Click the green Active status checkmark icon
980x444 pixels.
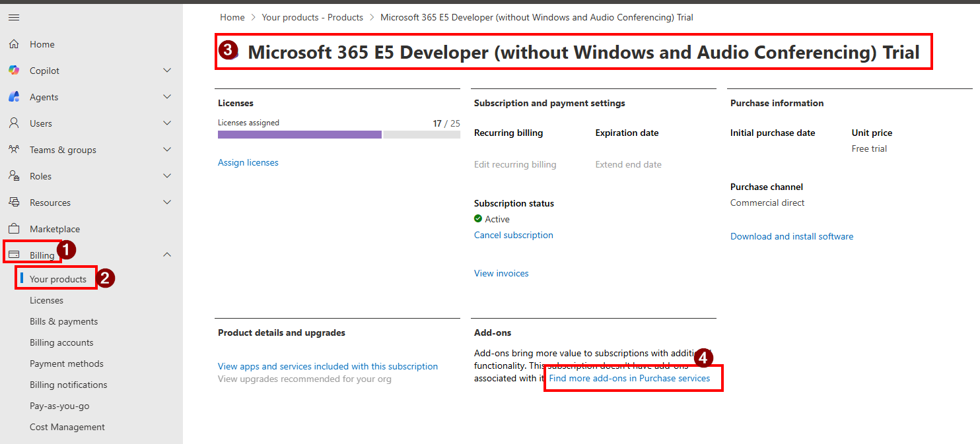click(478, 219)
